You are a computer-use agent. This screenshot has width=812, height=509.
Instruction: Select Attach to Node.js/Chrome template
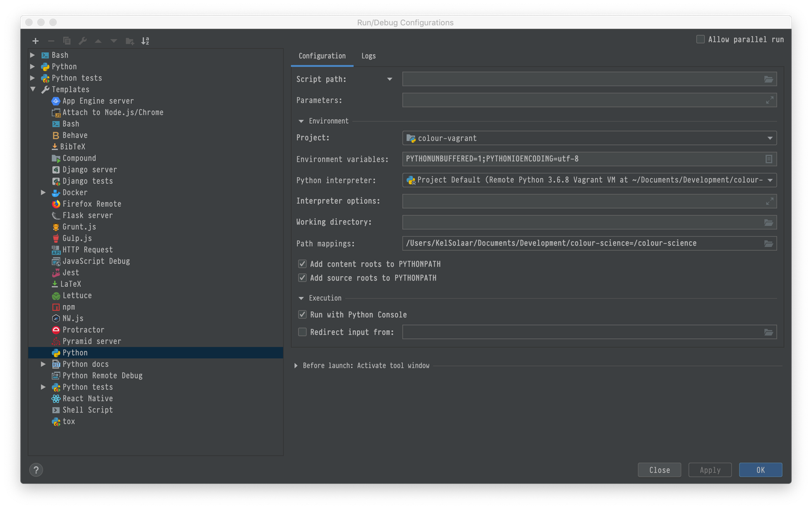click(107, 112)
